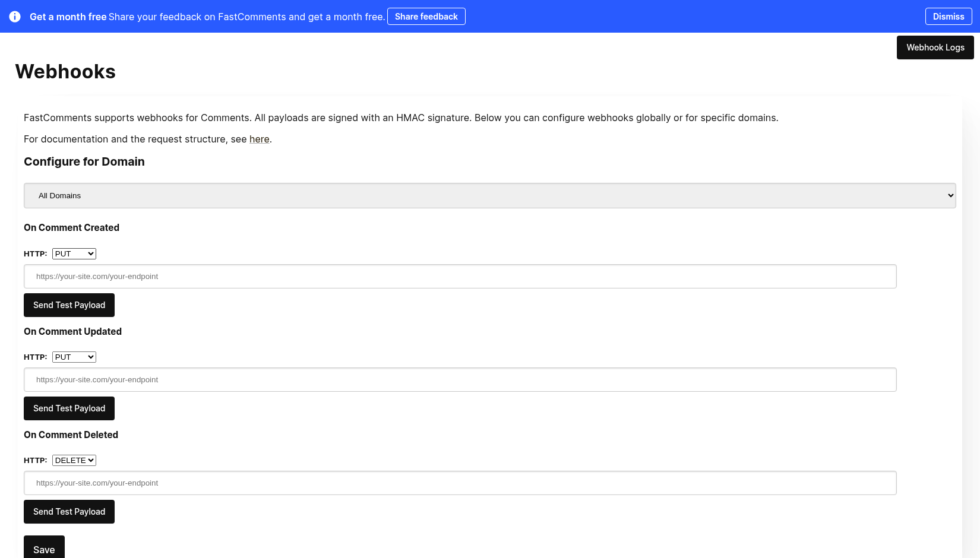Send Test Payload for Comment Updated

69,408
